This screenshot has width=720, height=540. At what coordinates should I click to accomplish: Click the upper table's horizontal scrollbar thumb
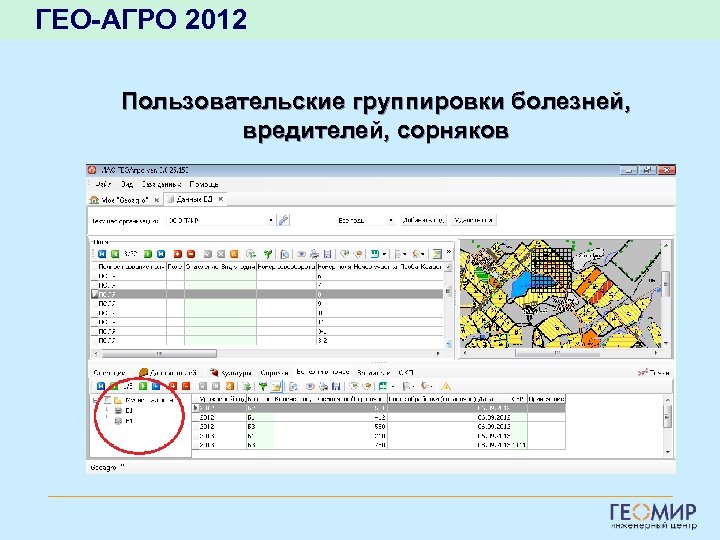(x=159, y=354)
